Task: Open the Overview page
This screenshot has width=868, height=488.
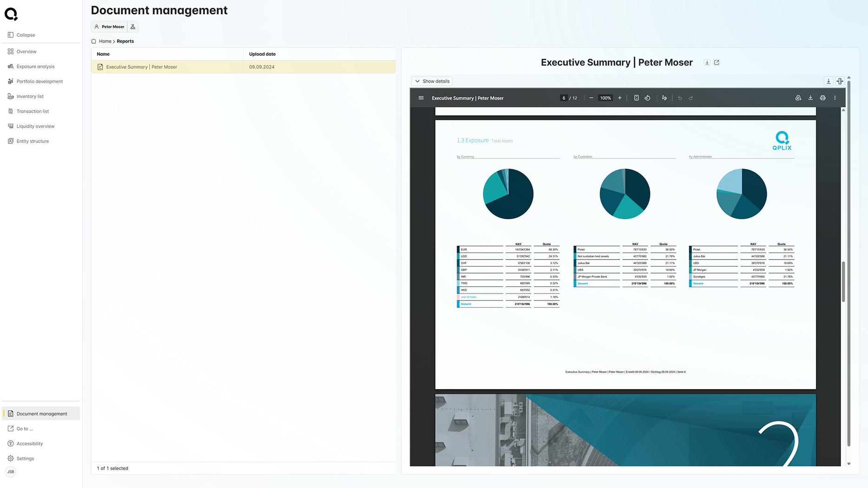Action: click(x=22, y=52)
